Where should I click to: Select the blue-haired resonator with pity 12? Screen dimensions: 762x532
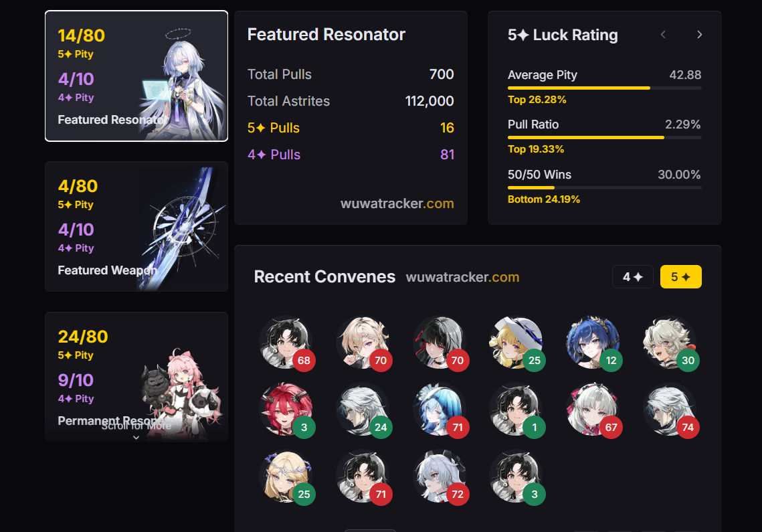click(593, 343)
